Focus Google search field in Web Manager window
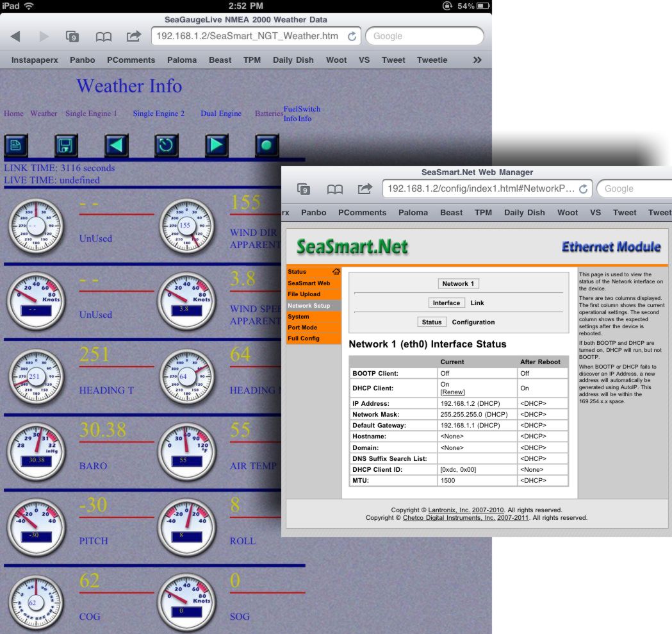Image resolution: width=672 pixels, height=634 pixels. pos(635,188)
